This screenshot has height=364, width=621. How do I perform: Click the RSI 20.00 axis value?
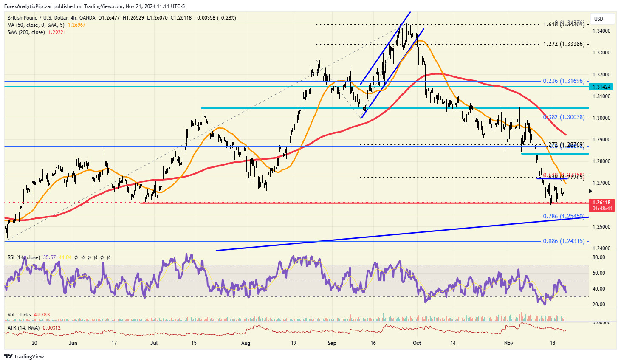coord(599,305)
